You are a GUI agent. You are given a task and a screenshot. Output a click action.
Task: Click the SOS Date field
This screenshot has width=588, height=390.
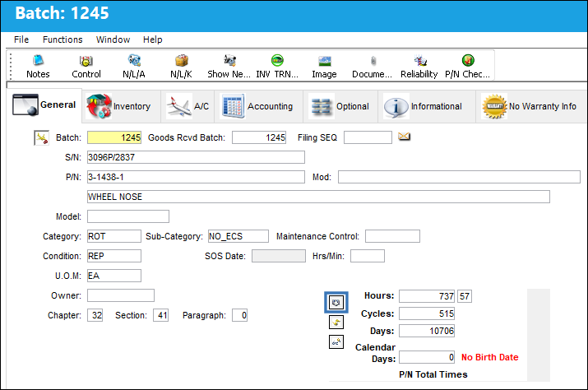click(x=279, y=256)
